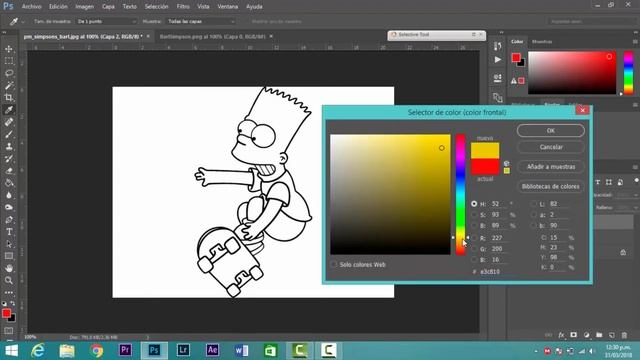
Task: Open the Ventana menu
Action: point(228,7)
